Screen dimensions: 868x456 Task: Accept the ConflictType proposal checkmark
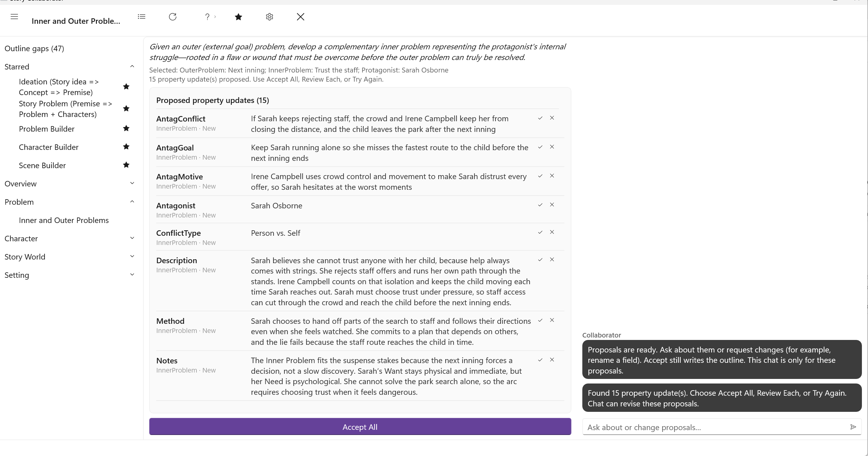pos(540,232)
